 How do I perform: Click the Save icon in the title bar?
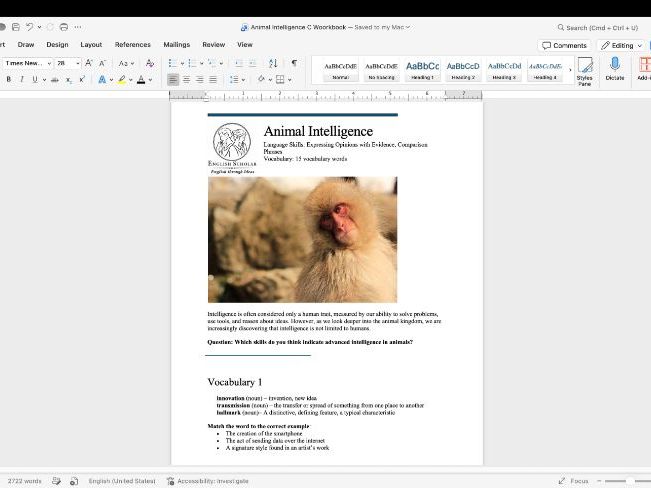[16, 27]
